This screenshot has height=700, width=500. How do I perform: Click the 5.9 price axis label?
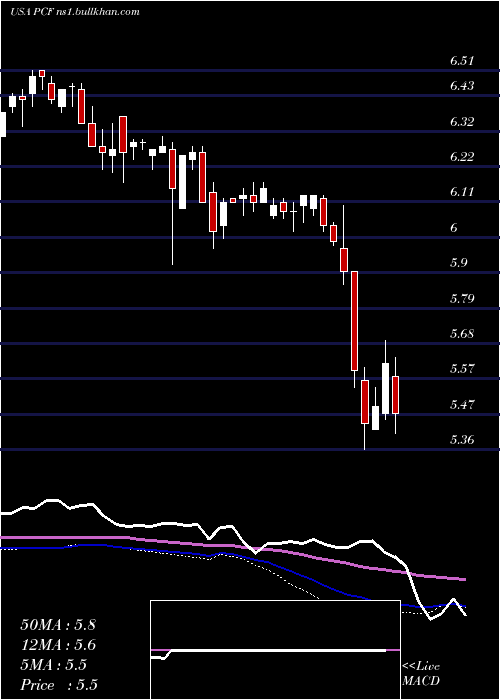pos(458,262)
